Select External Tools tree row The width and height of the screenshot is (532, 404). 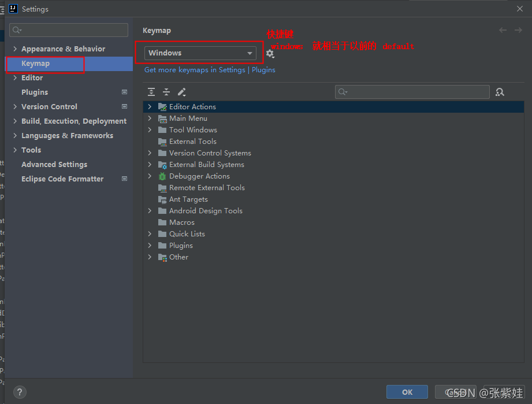tap(333, 142)
